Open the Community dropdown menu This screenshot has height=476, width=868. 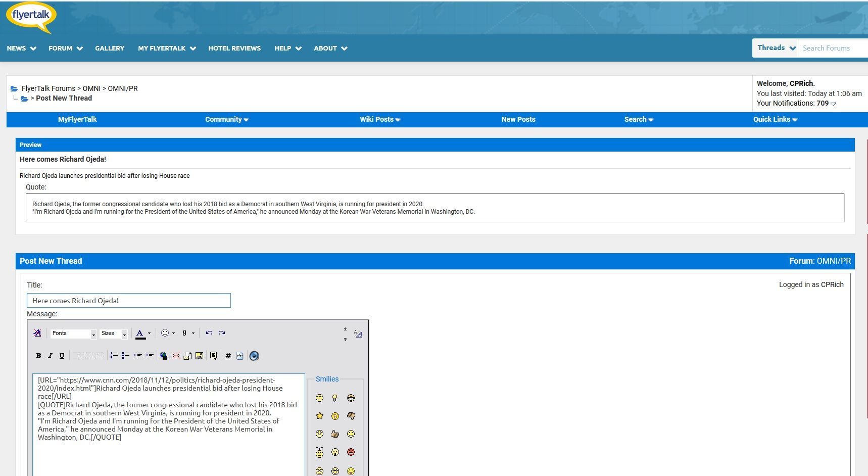[x=227, y=120]
